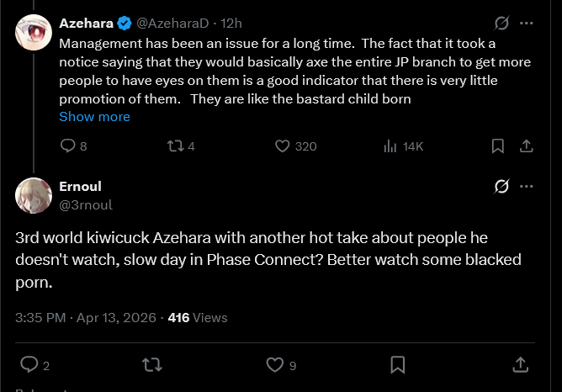Bookmark Azehara's post
The width and height of the screenshot is (562, 392).
[497, 146]
